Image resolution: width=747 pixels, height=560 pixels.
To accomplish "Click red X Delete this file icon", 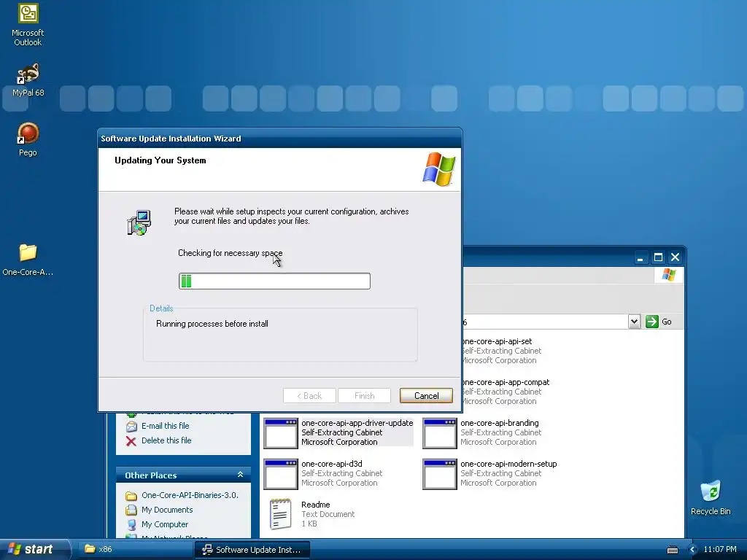I will pyautogui.click(x=131, y=441).
